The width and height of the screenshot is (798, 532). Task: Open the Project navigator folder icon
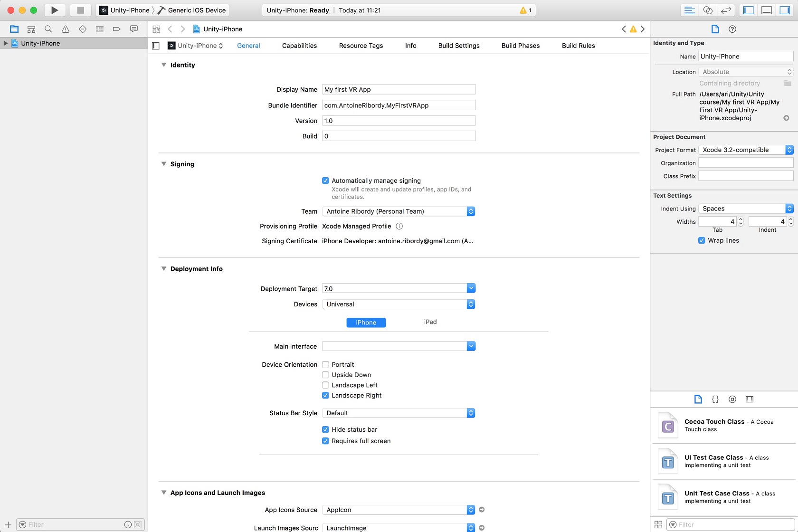click(14, 29)
